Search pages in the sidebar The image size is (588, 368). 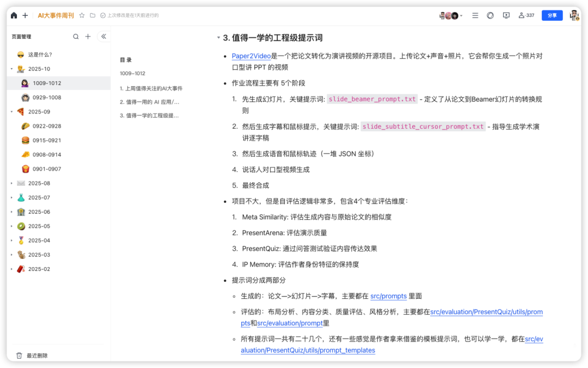click(76, 37)
